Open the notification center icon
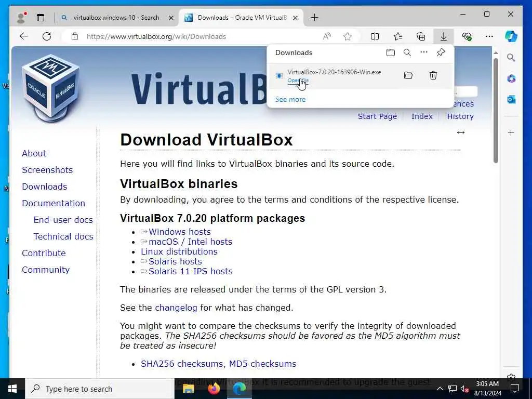Viewport: 532px width, 399px height. pyautogui.click(x=515, y=389)
